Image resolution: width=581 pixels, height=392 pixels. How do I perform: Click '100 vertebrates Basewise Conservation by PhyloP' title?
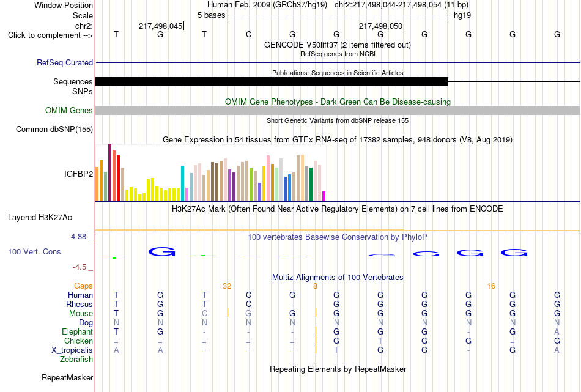337,237
